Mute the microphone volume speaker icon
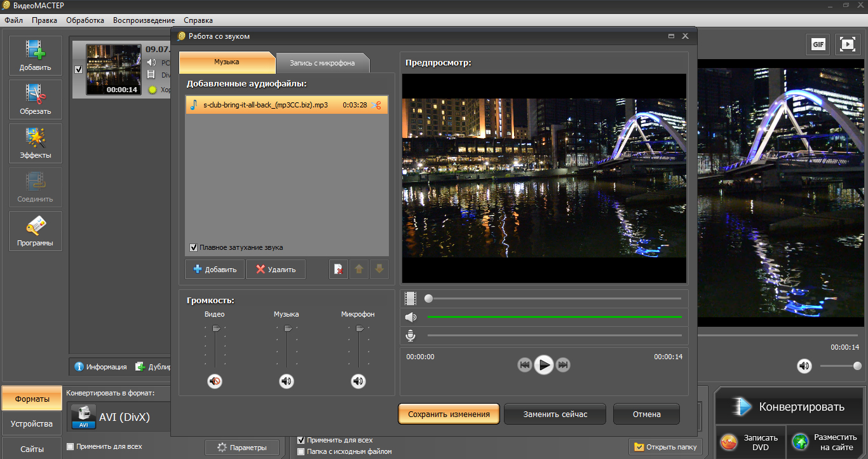 click(x=358, y=381)
